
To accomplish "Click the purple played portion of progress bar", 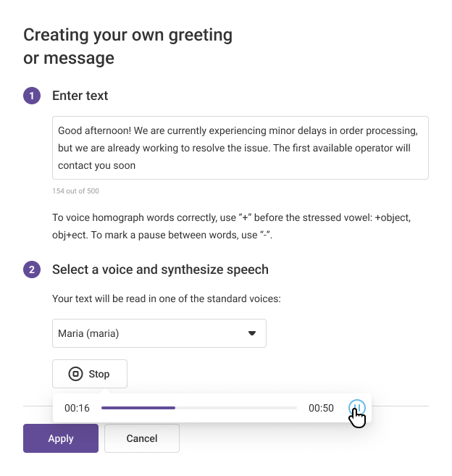I will point(138,408).
